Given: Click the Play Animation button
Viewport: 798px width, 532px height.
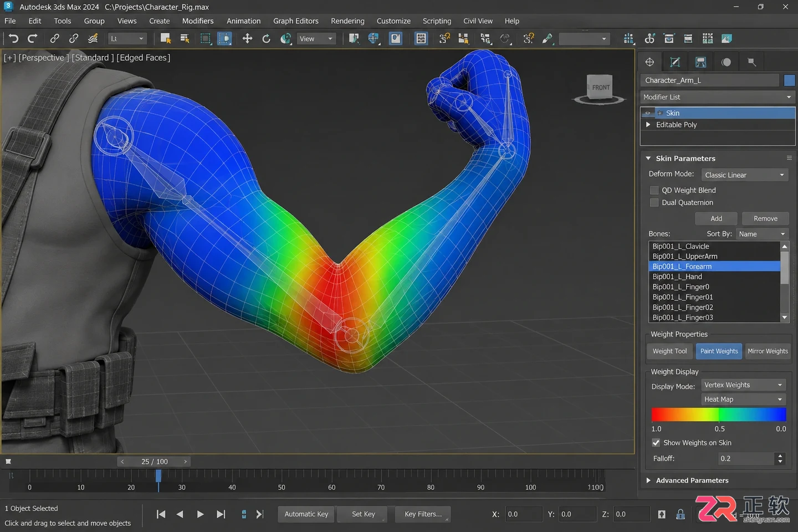Looking at the screenshot, I should (200, 514).
